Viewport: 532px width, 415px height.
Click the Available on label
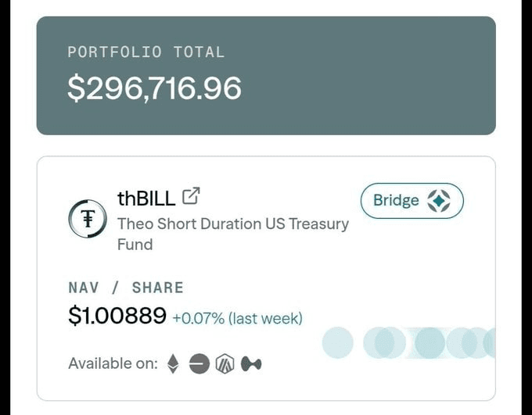(113, 363)
